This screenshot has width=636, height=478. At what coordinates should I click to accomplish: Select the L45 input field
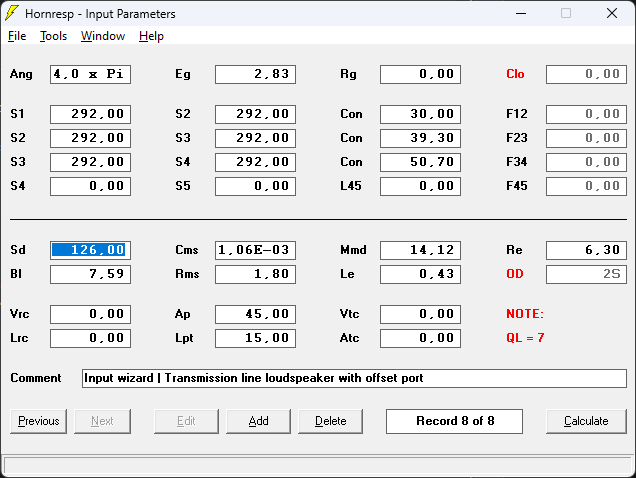coord(421,186)
